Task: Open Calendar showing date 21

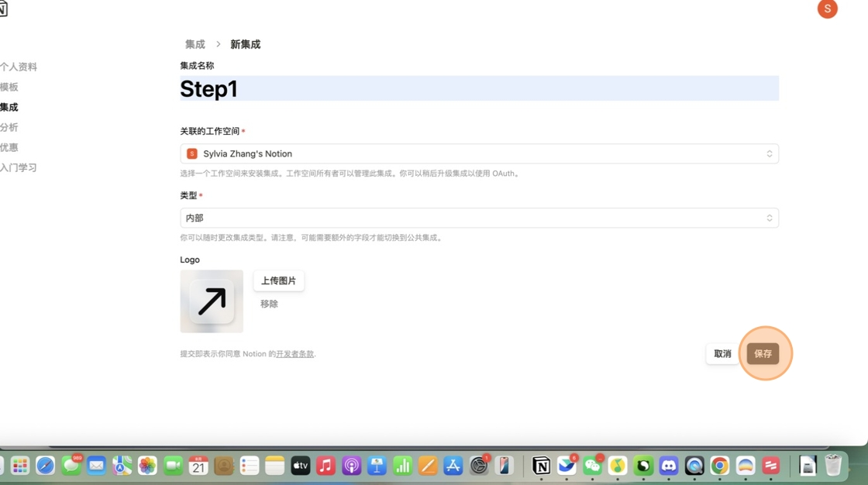Action: 198,466
